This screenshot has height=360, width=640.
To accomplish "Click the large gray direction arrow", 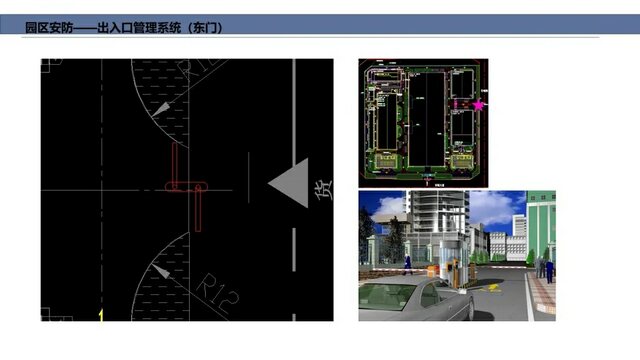I will 289,183.
